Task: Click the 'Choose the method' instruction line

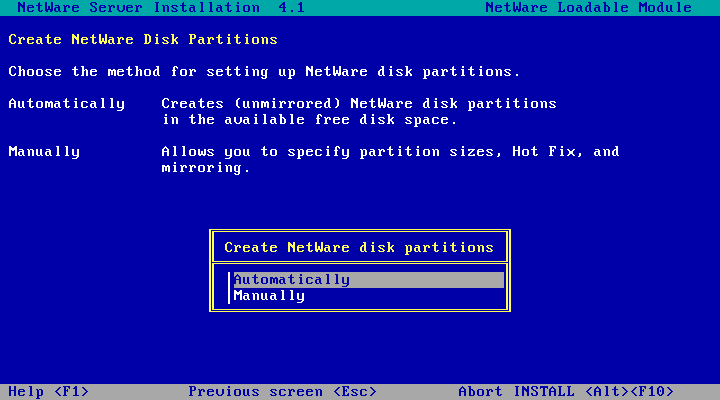Action: click(264, 72)
